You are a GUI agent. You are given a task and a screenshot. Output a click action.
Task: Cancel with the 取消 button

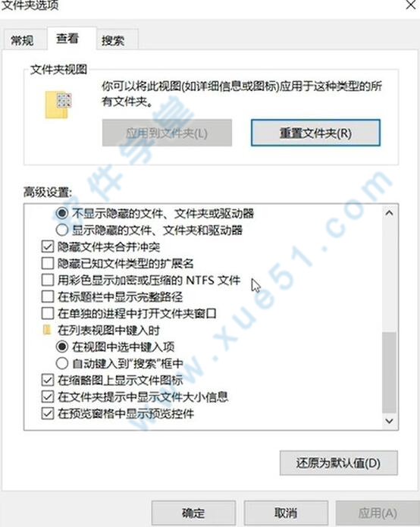pos(286,513)
